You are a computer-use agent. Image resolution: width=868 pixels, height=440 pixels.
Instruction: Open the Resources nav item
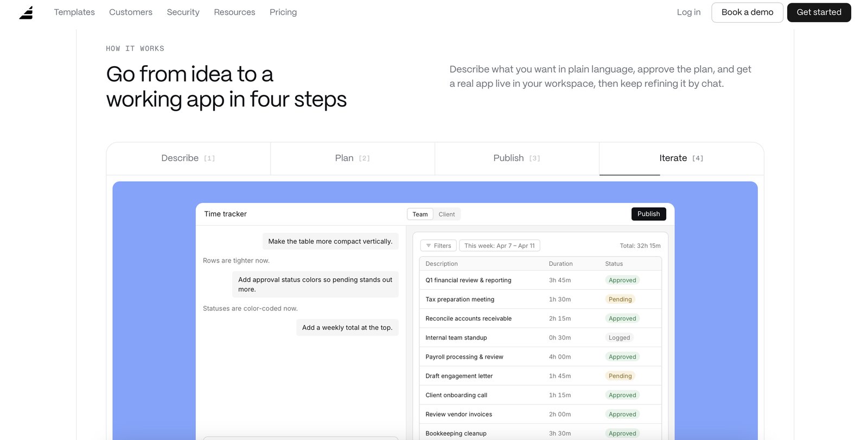click(x=234, y=12)
